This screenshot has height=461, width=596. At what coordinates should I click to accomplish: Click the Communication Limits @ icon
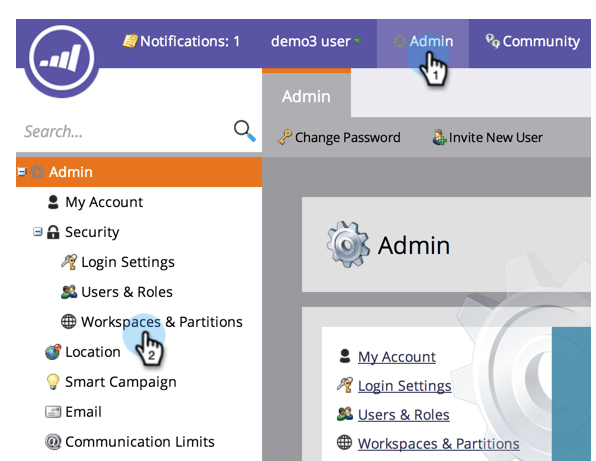click(53, 442)
